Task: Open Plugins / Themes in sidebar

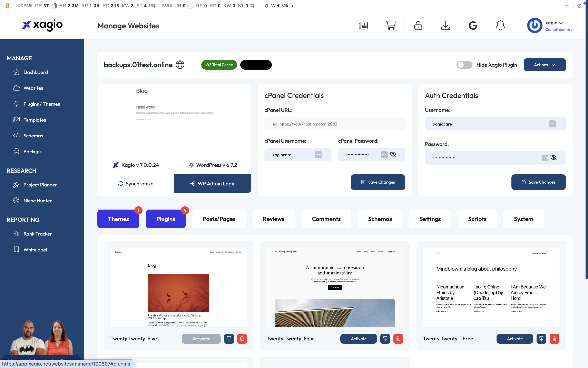Action: pos(41,104)
